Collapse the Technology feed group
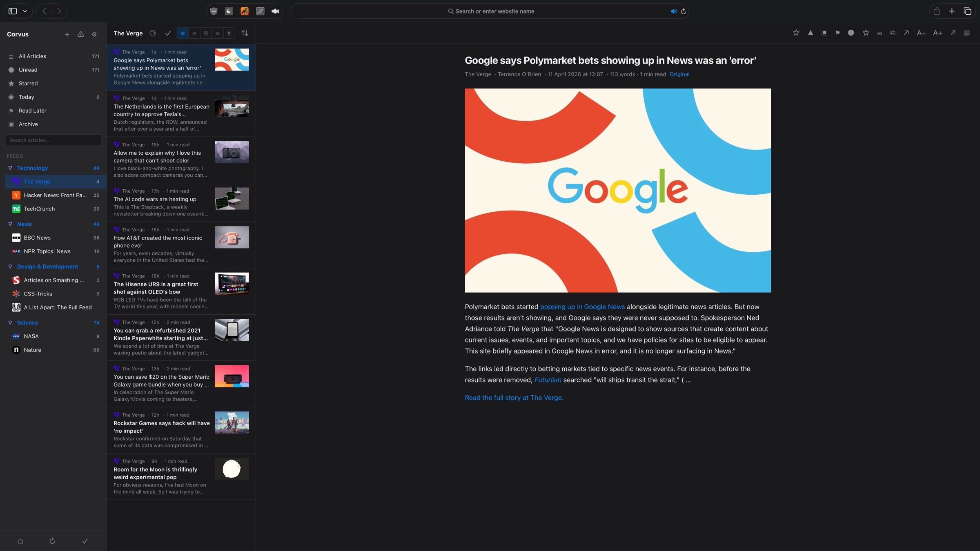Image resolution: width=980 pixels, height=551 pixels. click(x=10, y=168)
